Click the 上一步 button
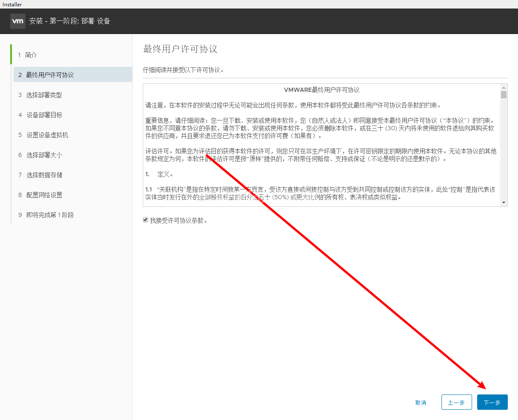Image resolution: width=518 pixels, height=420 pixels. tap(456, 402)
